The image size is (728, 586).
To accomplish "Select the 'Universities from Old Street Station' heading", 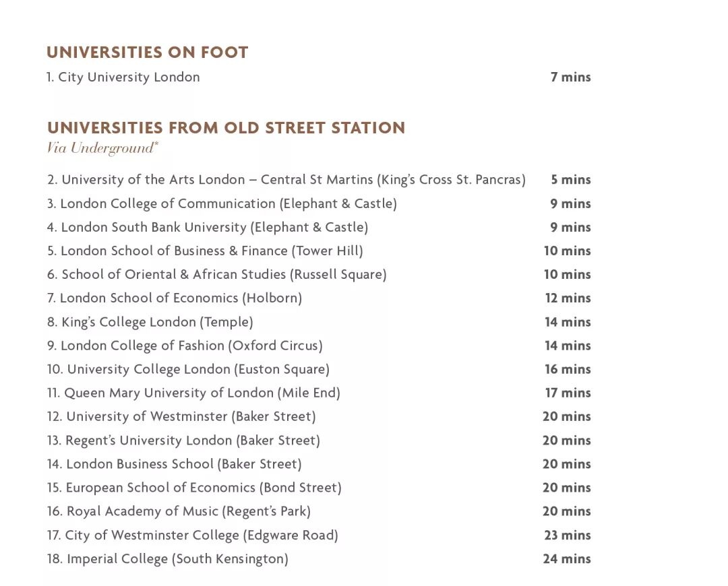I will pyautogui.click(x=226, y=127).
